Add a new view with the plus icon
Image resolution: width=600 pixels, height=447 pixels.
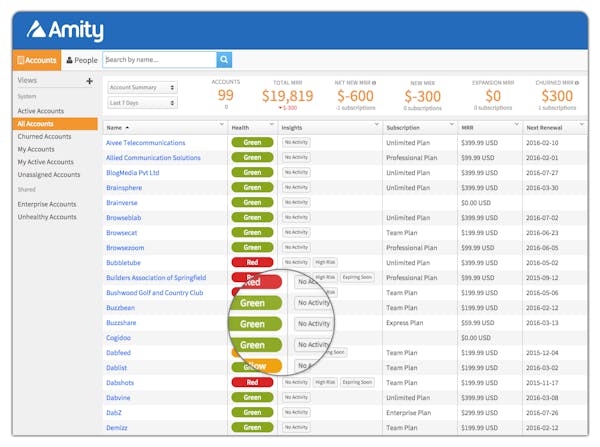(x=90, y=81)
